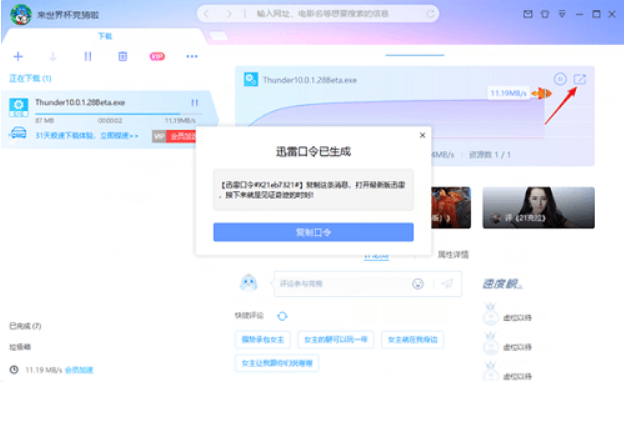Click the racing car acceleration icon
The height and width of the screenshot is (431, 624).
point(18,133)
